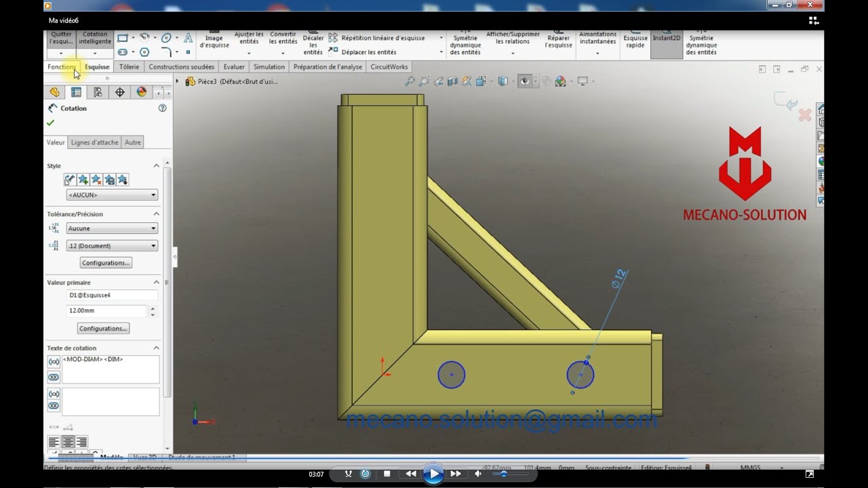
Task: Collapse the Valeur primaire section
Action: tap(156, 282)
